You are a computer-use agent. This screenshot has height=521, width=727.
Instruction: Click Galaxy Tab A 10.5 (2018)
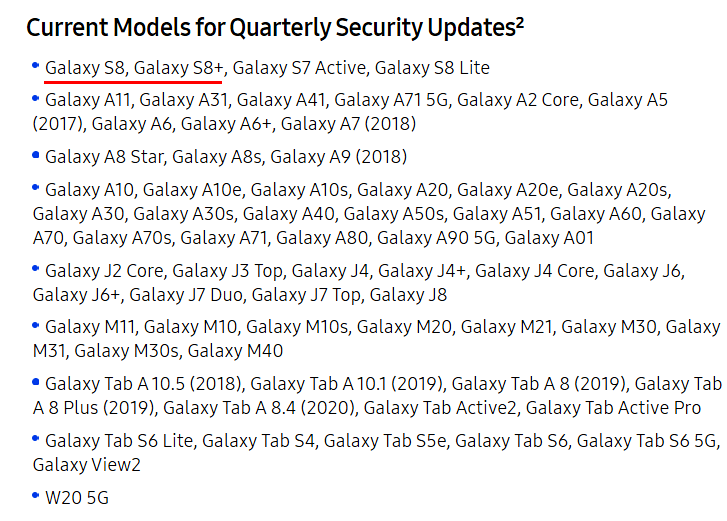[x=144, y=384]
